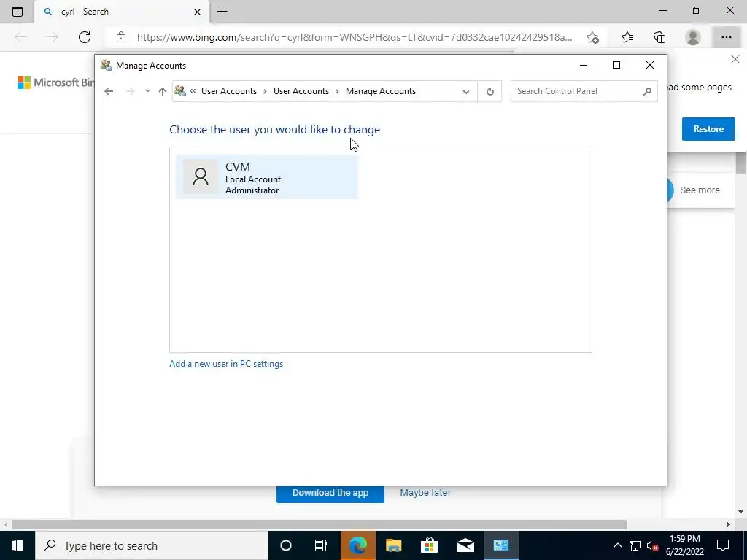The width and height of the screenshot is (747, 560).
Task: Add this page to favorites star
Action: (592, 37)
